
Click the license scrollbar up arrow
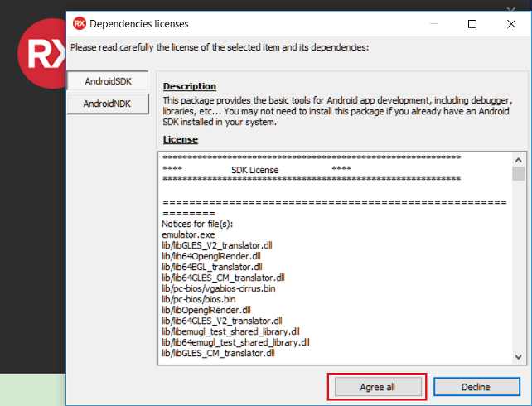[518, 160]
